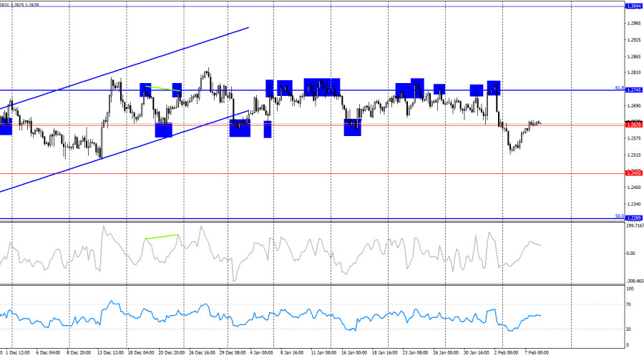This screenshot has width=644, height=358.
Task: Click the RSI 70 scale value
Action: tap(628, 304)
